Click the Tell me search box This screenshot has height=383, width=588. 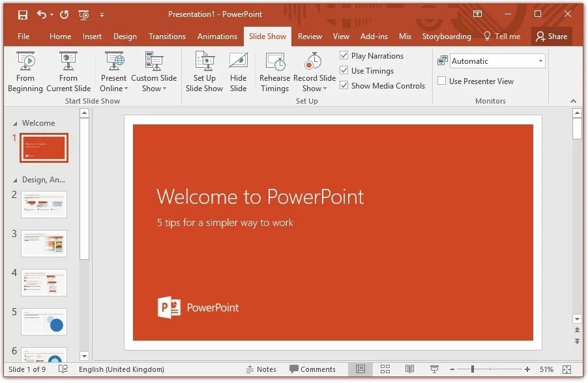(502, 36)
